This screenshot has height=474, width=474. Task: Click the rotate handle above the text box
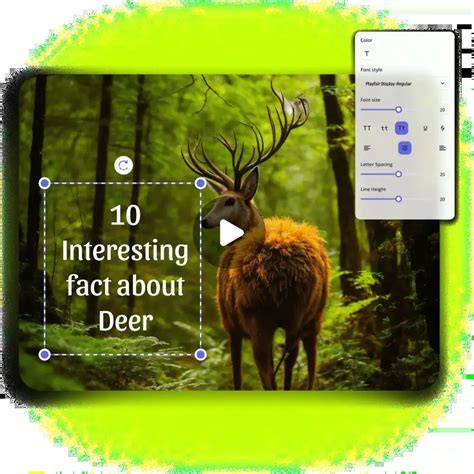coord(124,165)
